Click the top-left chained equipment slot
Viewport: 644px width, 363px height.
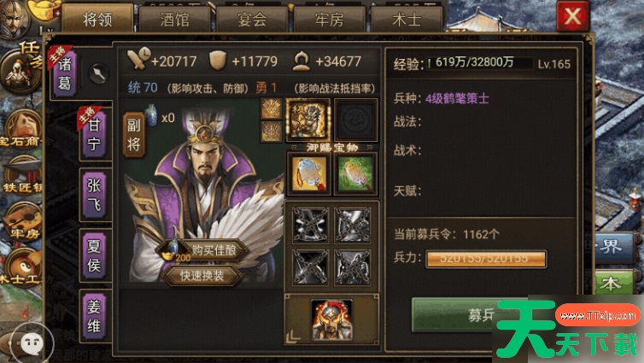pyautogui.click(x=310, y=225)
